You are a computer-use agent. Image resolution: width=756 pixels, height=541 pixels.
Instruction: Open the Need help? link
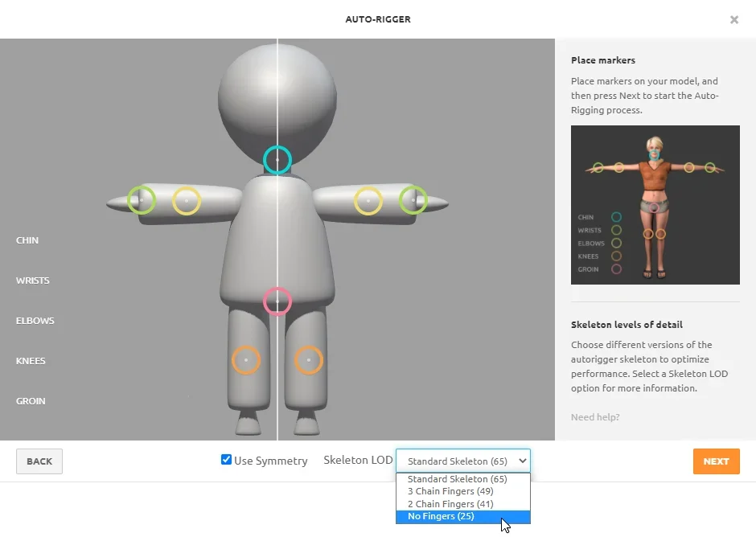[595, 417]
